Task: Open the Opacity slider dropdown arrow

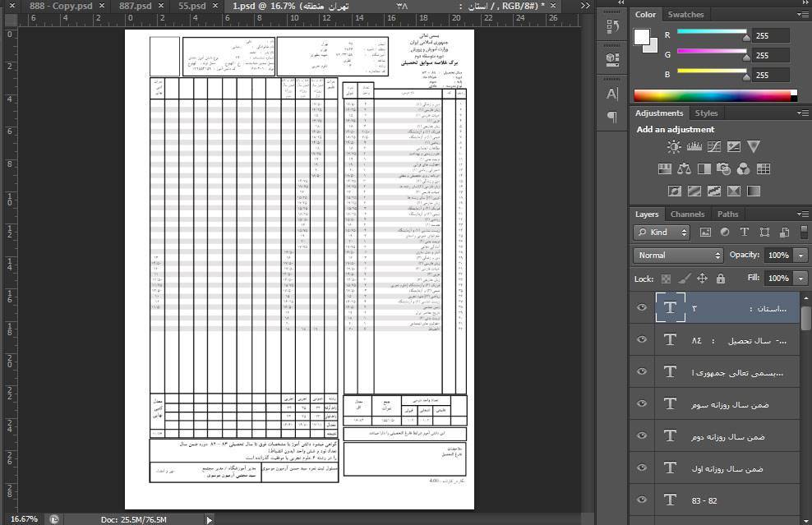Action: [801, 256]
